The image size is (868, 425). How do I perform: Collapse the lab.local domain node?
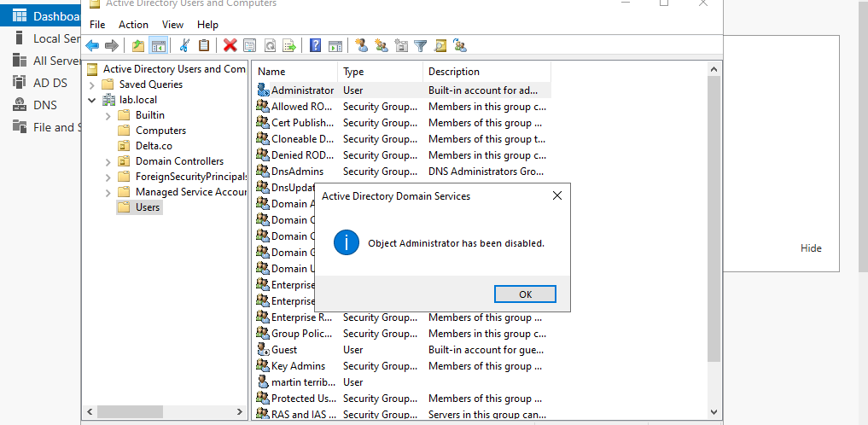[x=92, y=100]
